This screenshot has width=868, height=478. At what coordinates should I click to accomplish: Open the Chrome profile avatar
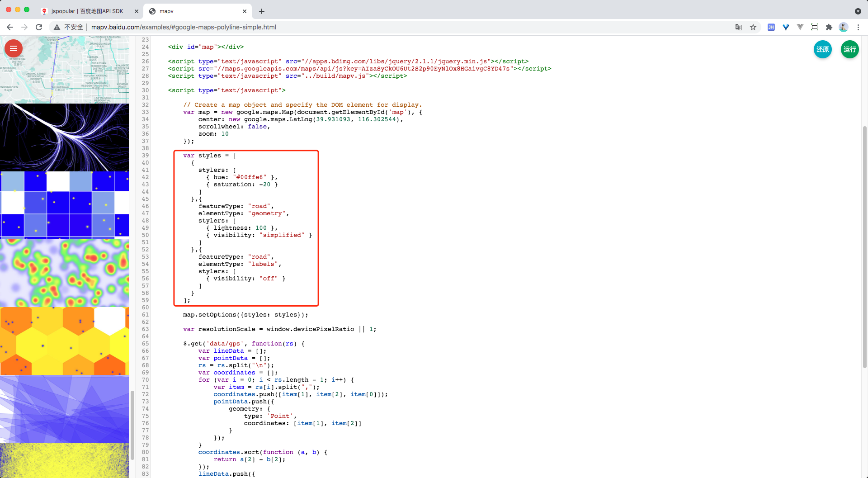pos(844,27)
